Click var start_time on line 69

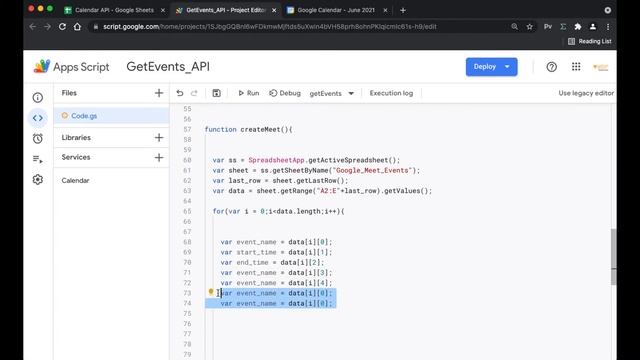[x=248, y=252]
